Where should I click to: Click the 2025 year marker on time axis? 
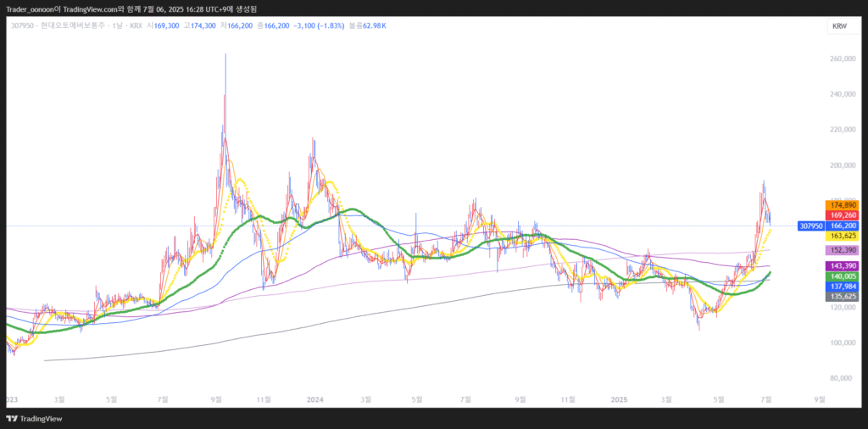619,398
